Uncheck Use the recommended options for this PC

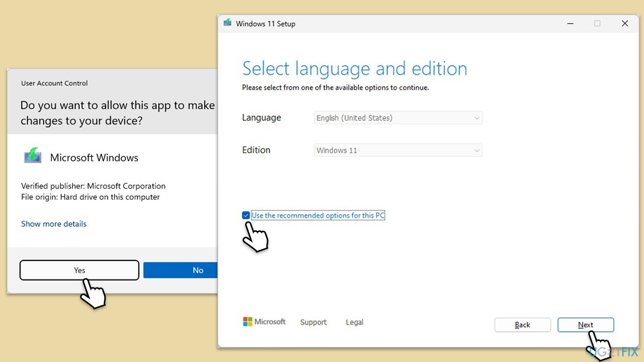pos(246,216)
